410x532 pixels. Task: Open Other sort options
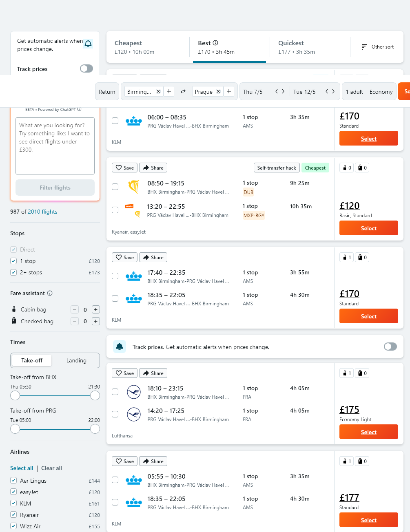click(377, 47)
